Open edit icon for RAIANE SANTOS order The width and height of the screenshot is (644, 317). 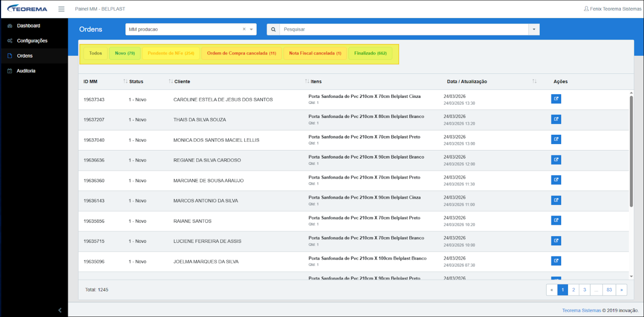(556, 220)
